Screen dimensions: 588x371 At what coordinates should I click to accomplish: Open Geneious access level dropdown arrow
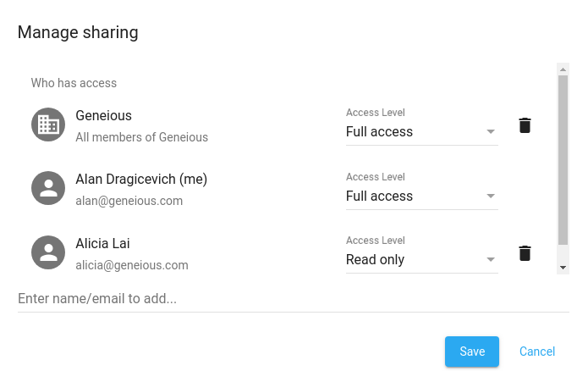pyautogui.click(x=491, y=132)
